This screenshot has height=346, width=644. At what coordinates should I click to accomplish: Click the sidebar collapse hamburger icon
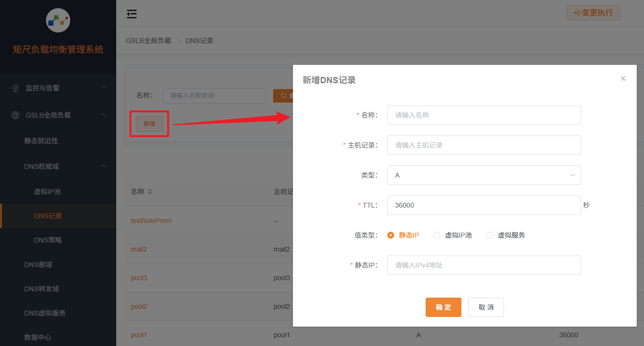131,14
